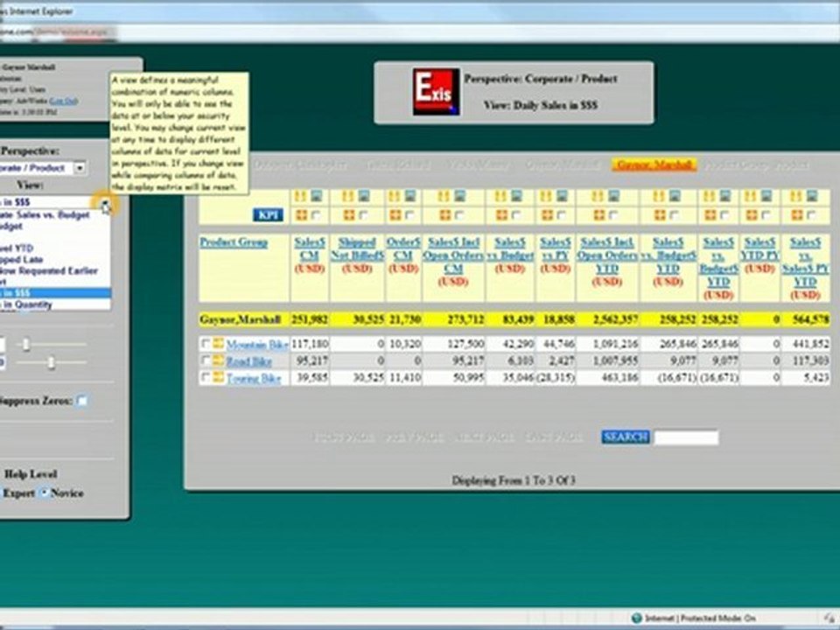
Task: Click the orange KPI-row icon under Shipped Not Billed$
Action: [349, 215]
